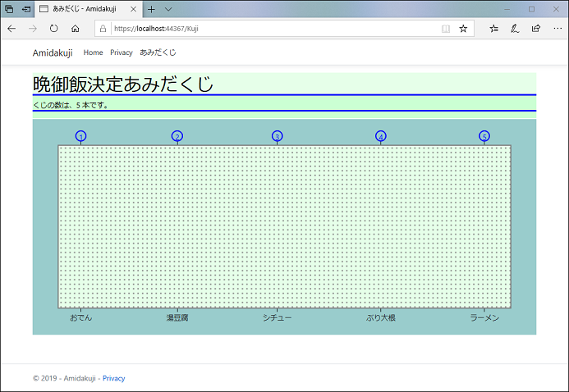Click the Set tabs aside icon
The height and width of the screenshot is (392, 569).
coord(26,9)
